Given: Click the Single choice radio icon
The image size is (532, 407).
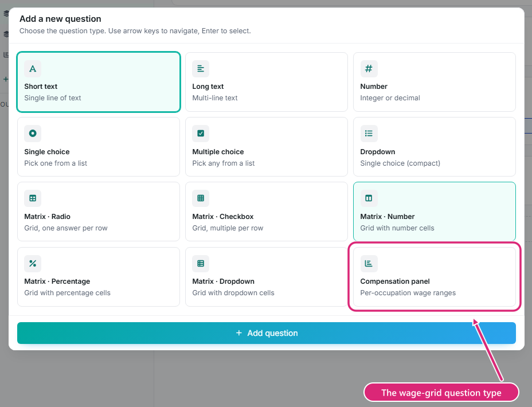Looking at the screenshot, I should point(33,134).
